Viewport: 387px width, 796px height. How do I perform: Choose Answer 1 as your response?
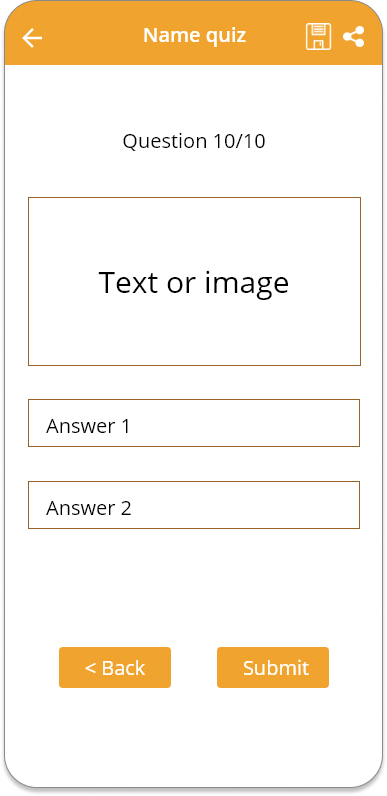point(194,423)
